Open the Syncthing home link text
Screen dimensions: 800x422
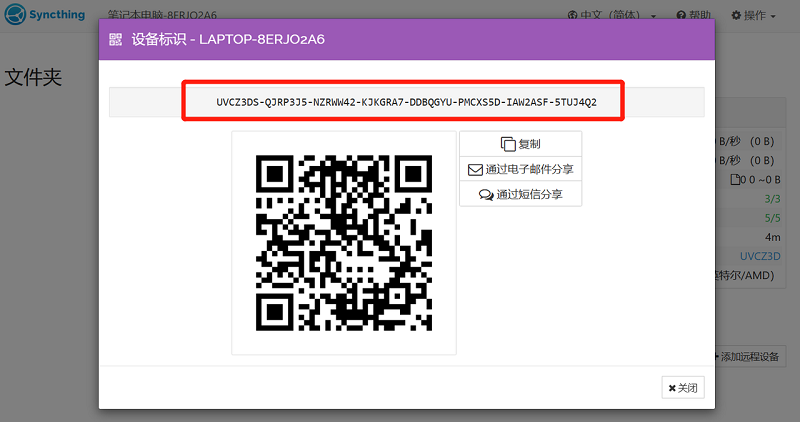point(57,14)
